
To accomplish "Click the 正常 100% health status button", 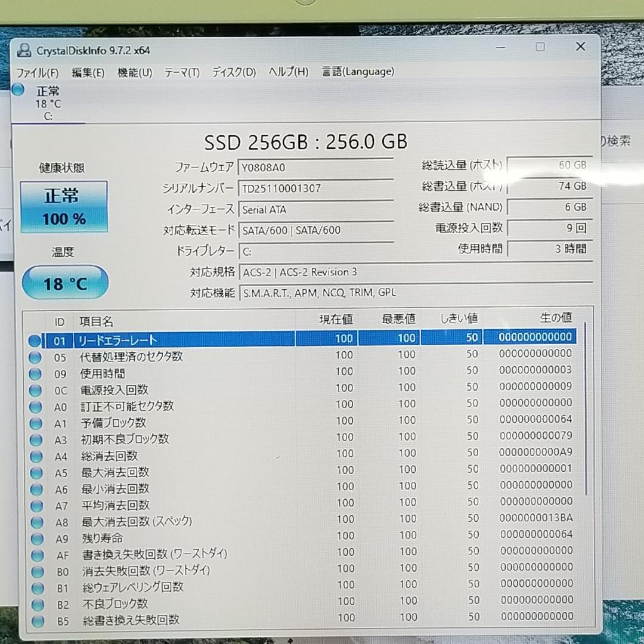I will tap(64, 206).
